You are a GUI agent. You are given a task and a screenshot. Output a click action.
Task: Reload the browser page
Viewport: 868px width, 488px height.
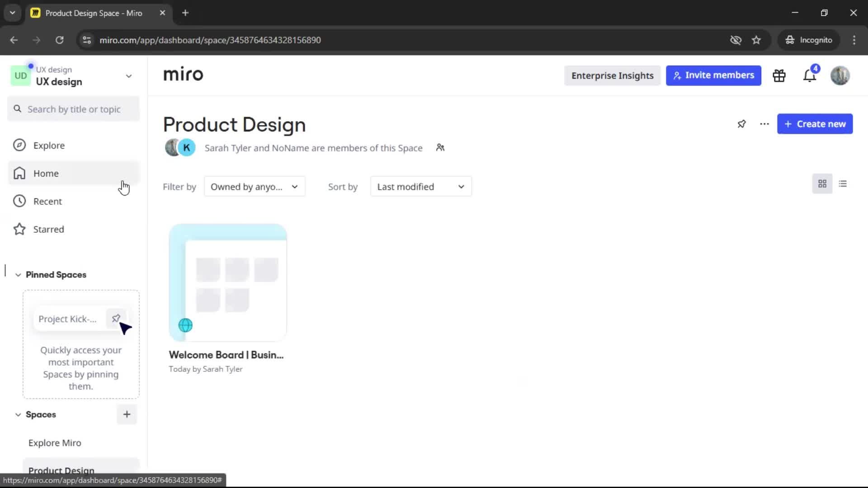tap(60, 40)
